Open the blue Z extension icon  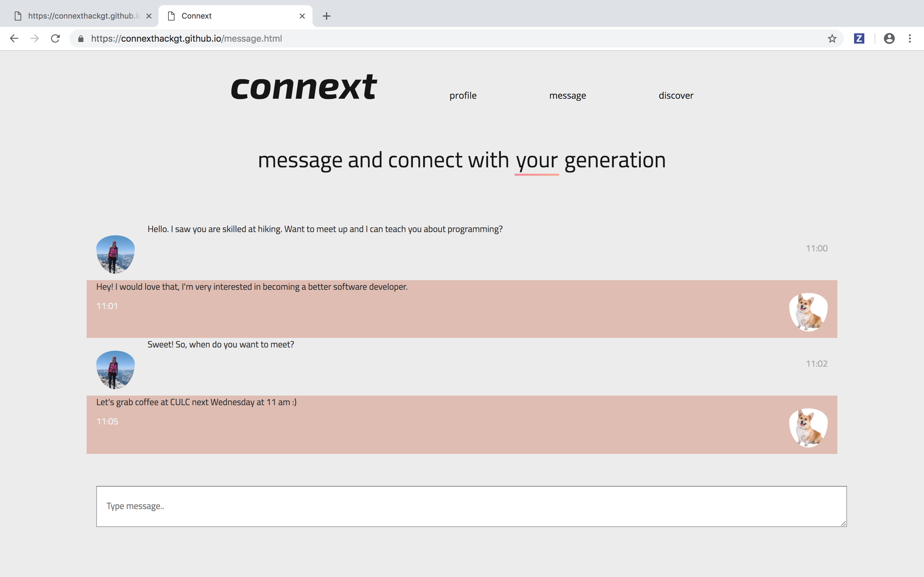(859, 38)
